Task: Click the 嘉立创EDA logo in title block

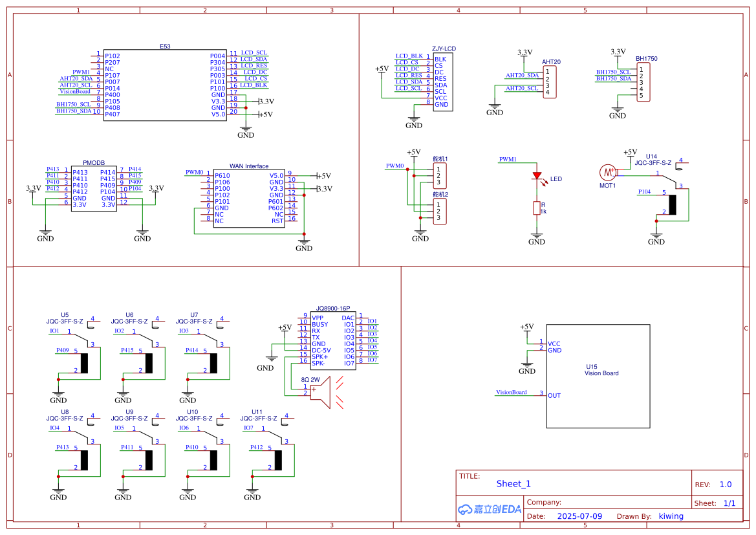Action: (489, 509)
